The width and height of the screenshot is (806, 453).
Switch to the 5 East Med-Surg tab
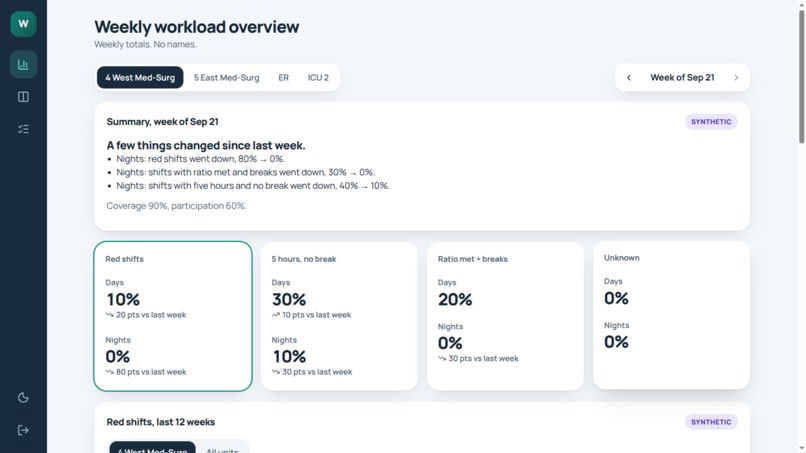point(226,78)
